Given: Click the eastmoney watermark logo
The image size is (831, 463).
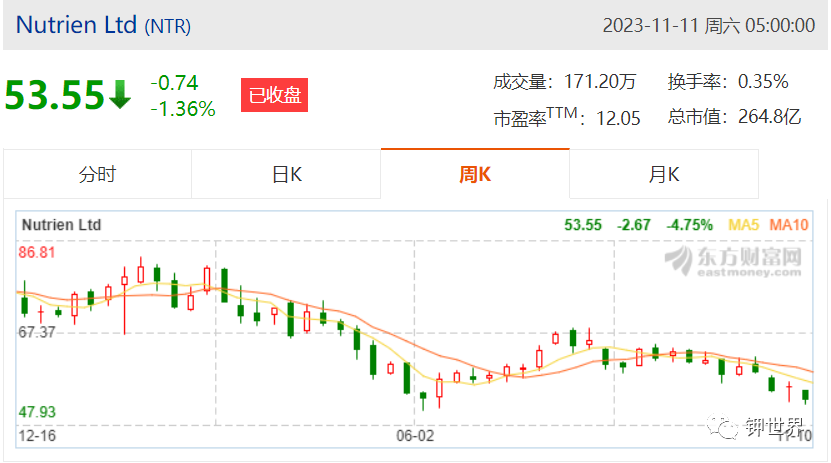Looking at the screenshot, I should click(x=733, y=261).
